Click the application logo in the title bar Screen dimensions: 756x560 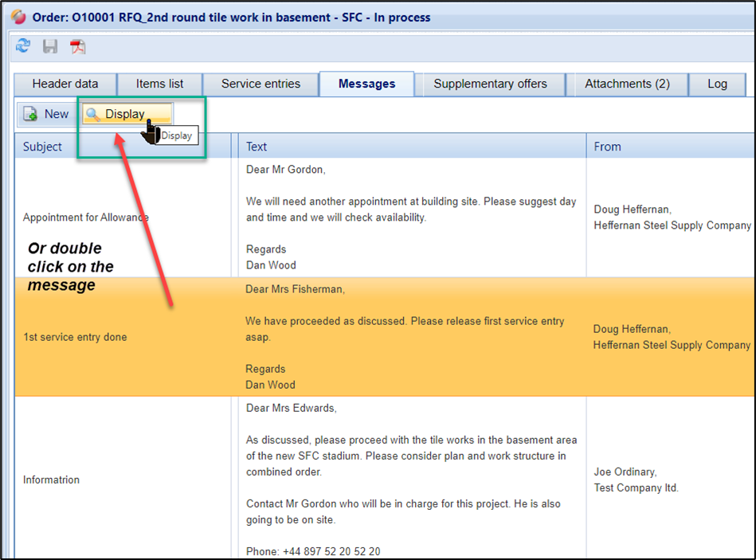[x=18, y=17]
